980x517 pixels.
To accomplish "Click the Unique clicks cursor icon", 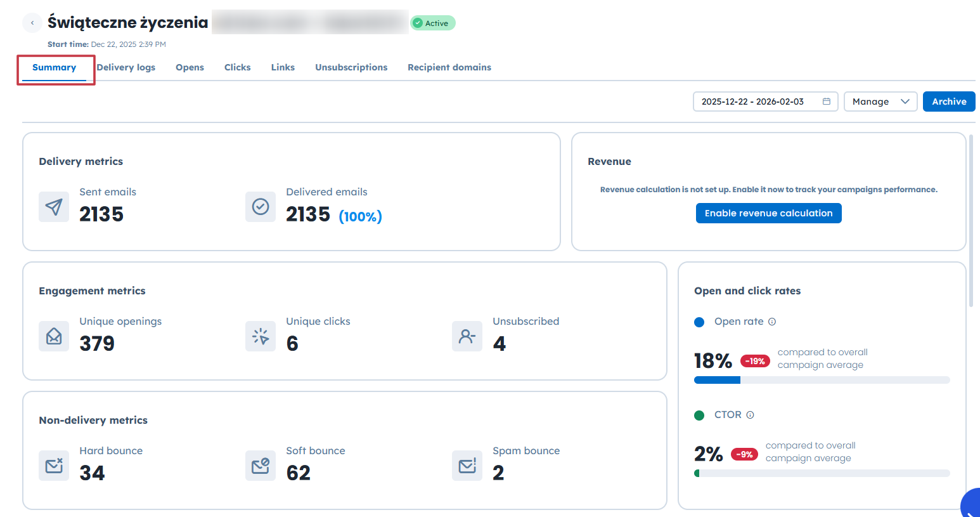I will [x=261, y=336].
